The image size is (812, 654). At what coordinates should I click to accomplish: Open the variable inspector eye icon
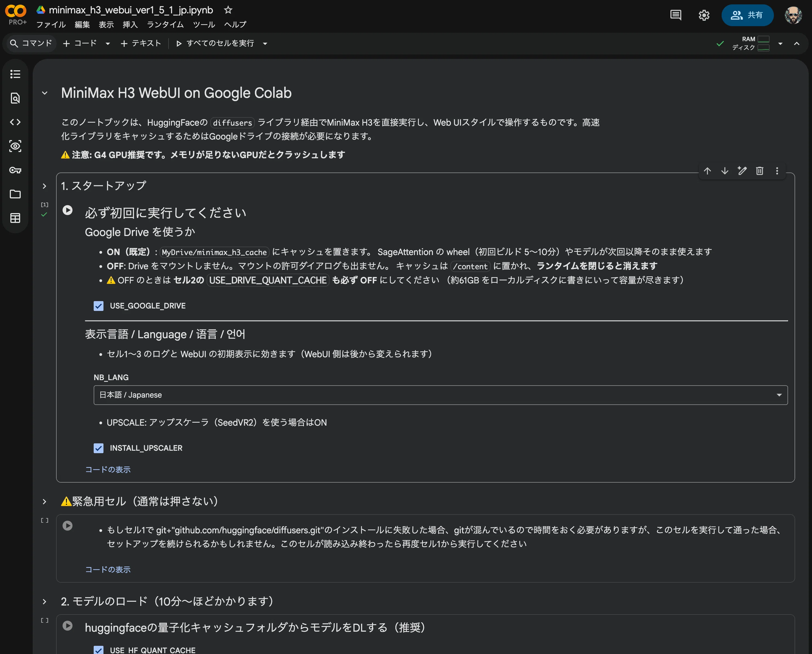pos(15,146)
